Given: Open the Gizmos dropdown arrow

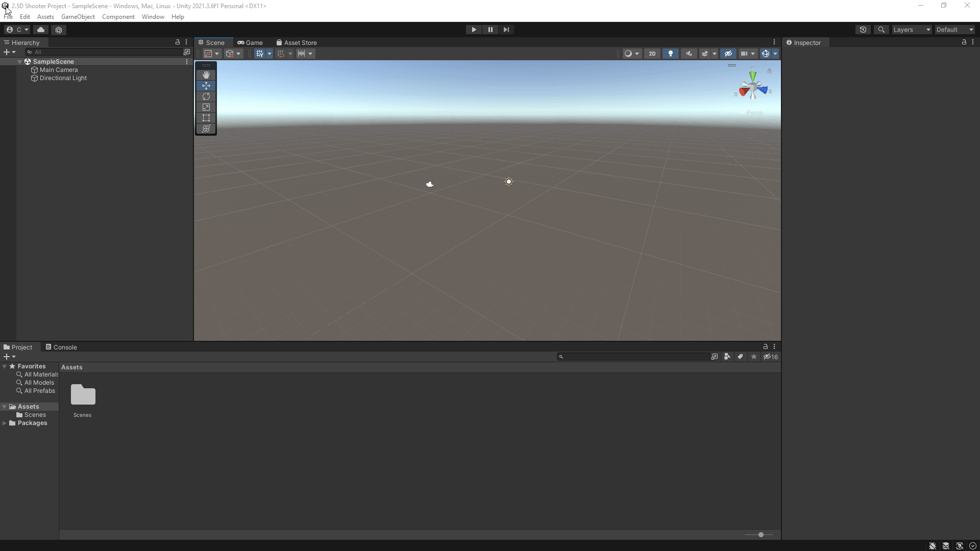Looking at the screenshot, I should [x=775, y=54].
